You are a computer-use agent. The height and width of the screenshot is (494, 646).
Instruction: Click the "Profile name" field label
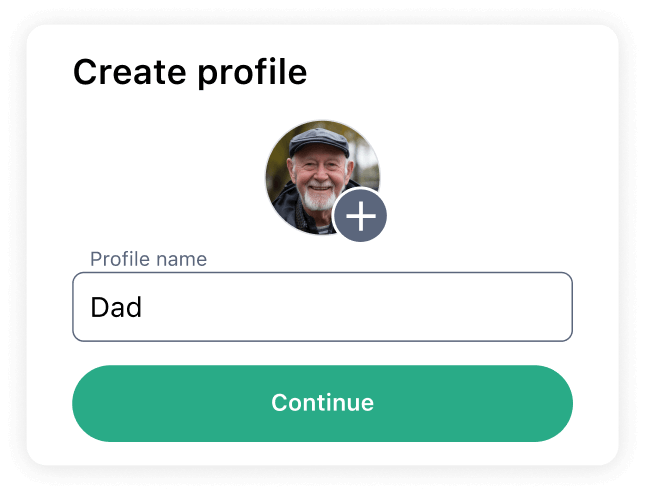(148, 260)
